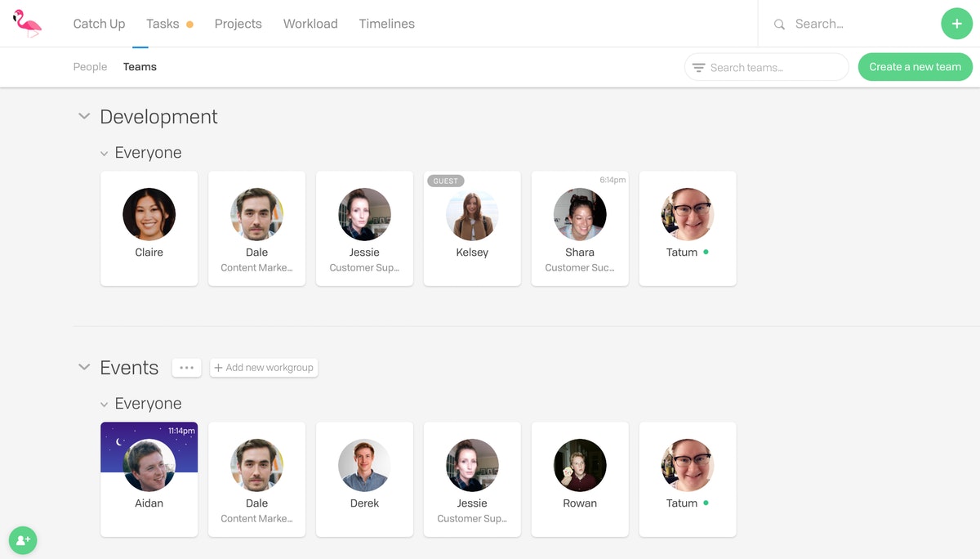Click Create a new team button
980x559 pixels.
(915, 67)
